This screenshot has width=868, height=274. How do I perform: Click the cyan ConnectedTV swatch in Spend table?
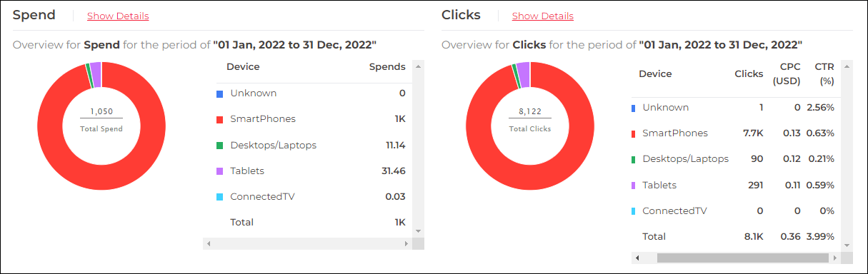coord(219,196)
